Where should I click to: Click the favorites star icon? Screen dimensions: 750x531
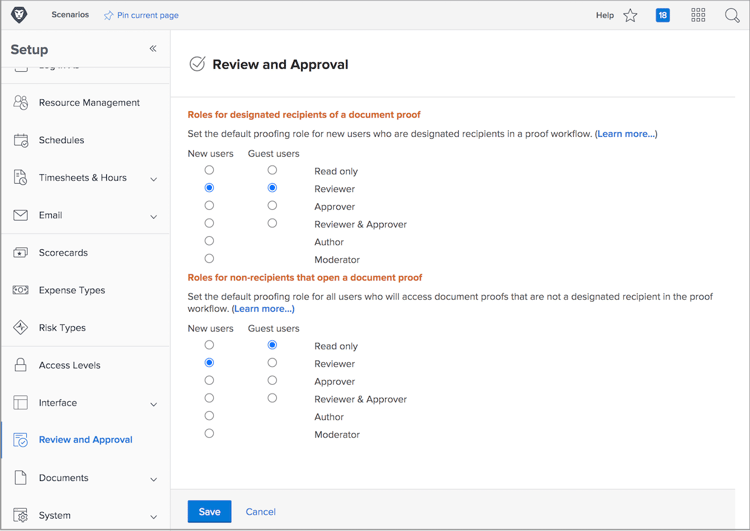point(630,15)
